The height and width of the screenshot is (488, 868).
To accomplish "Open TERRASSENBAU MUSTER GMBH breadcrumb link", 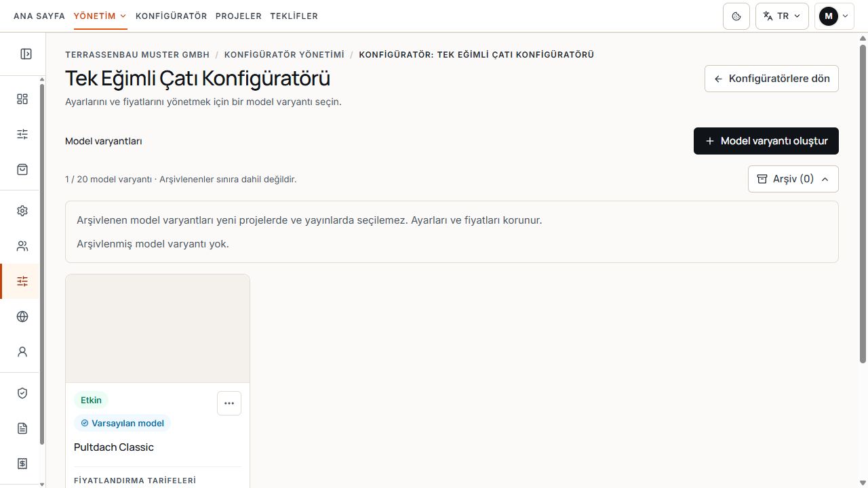I will pos(138,54).
